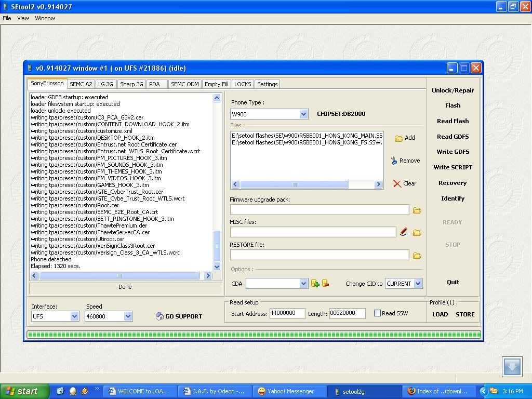532x399 pixels.
Task: Click the Files list horizontal scrollbar thumb
Action: (x=294, y=184)
